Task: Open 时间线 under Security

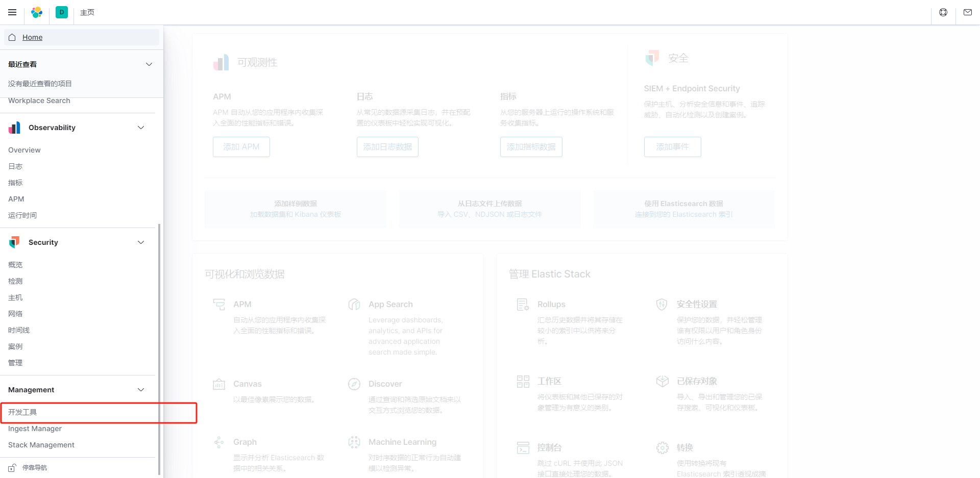Action: 19,330
